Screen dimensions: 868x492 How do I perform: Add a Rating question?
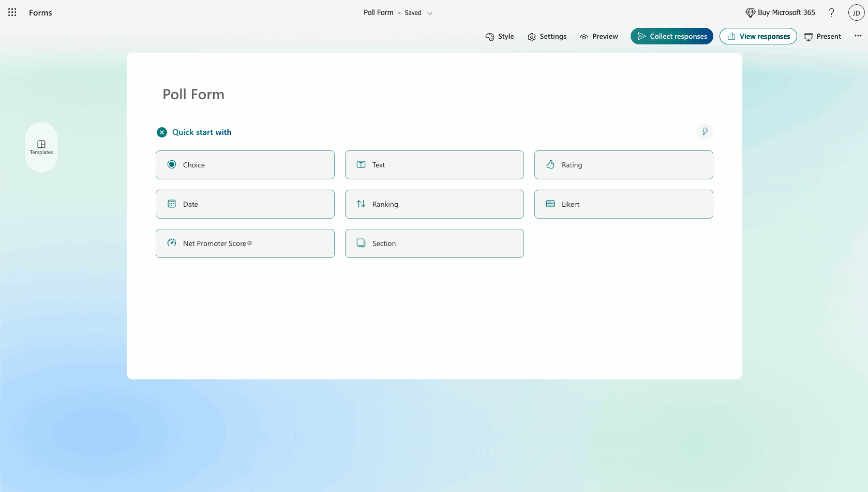pos(624,165)
